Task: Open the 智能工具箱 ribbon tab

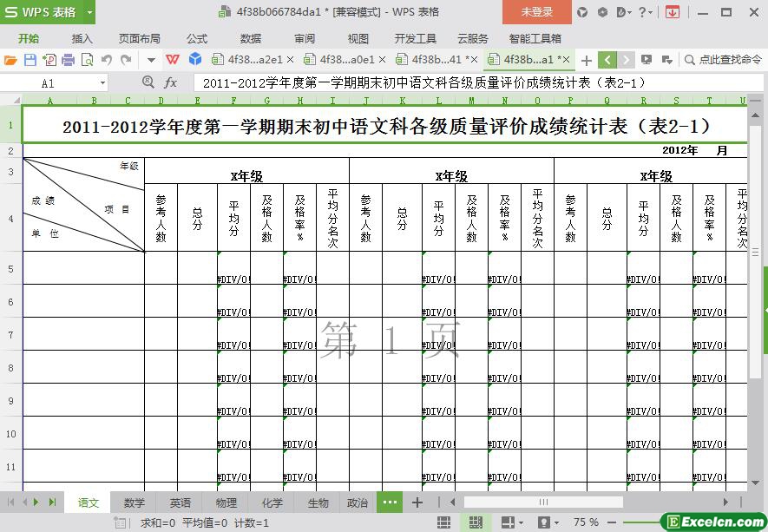Action: (535, 38)
